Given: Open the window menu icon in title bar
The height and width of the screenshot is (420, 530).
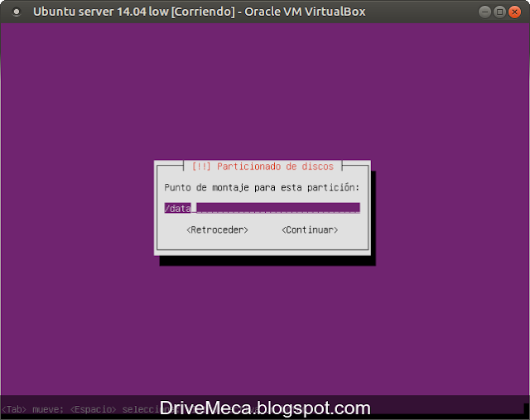Looking at the screenshot, I should point(17,12).
